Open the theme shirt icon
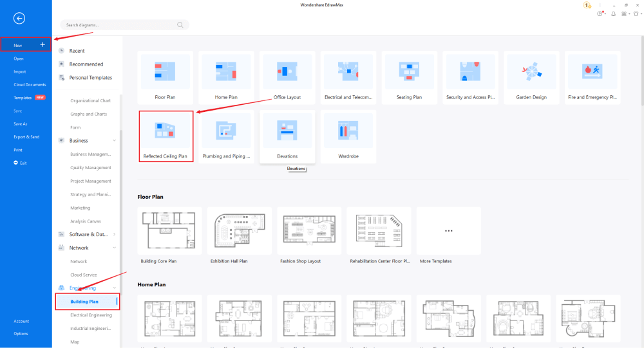Image resolution: width=644 pixels, height=348 pixels. click(636, 14)
